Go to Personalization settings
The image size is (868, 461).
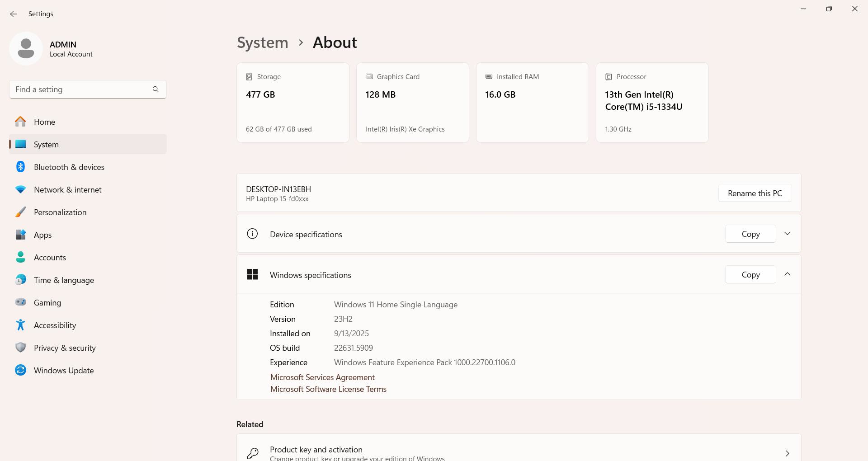60,212
